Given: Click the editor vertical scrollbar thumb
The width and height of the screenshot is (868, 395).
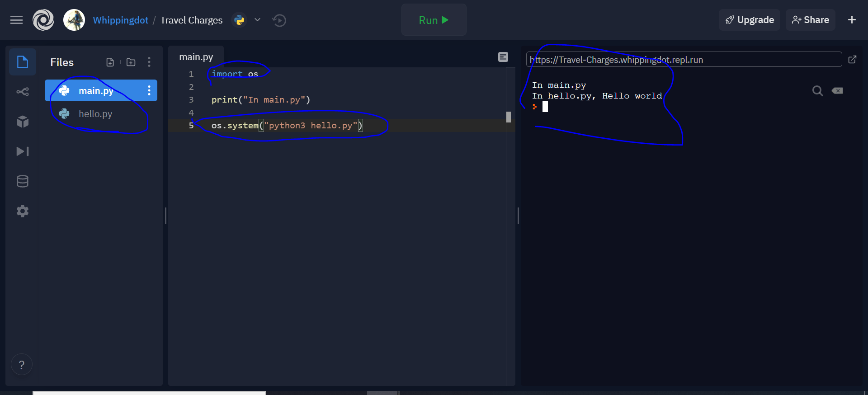Looking at the screenshot, I should click(509, 117).
